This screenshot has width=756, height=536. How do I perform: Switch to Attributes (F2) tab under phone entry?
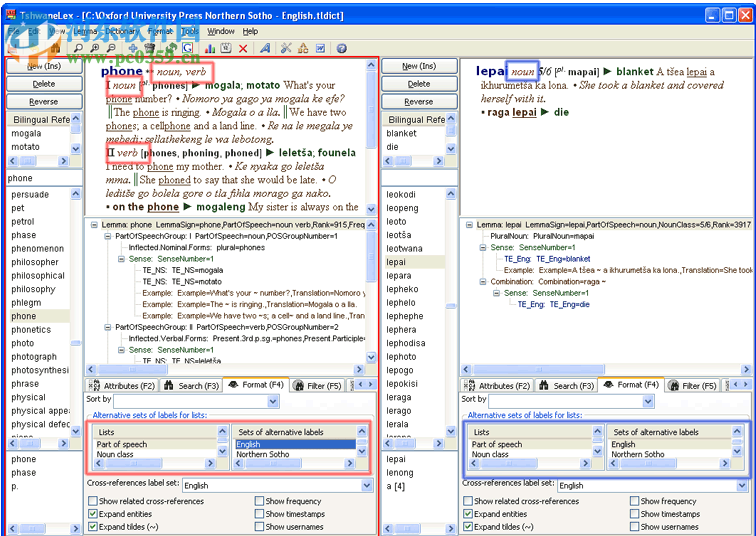coord(122,386)
